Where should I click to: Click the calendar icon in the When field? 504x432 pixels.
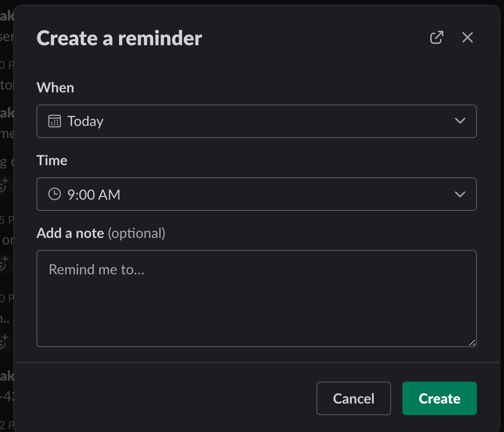55,121
